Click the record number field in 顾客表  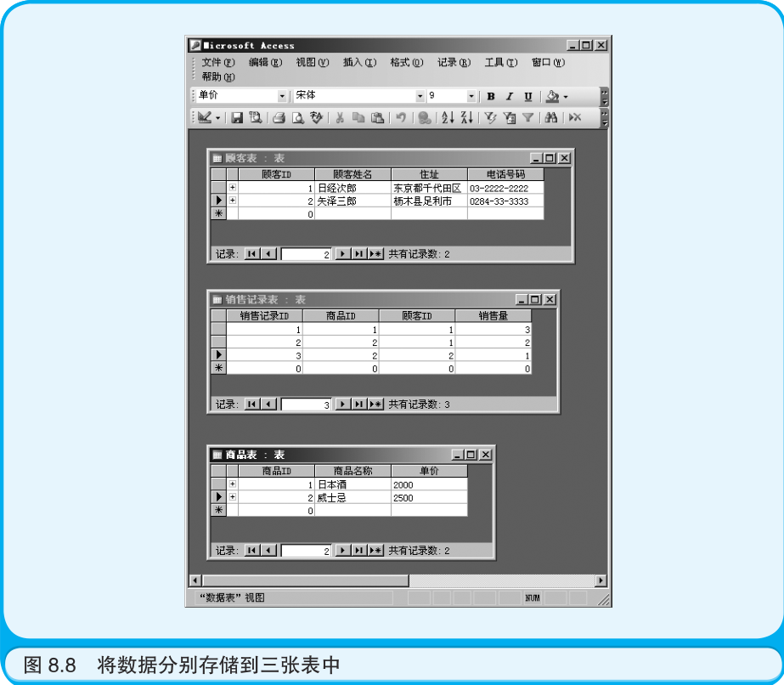coord(306,254)
